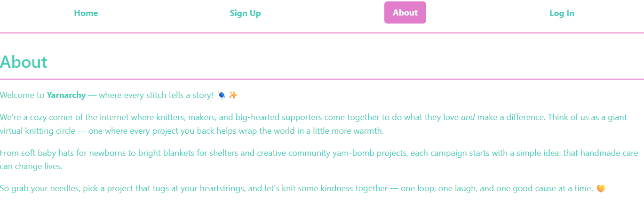Open the Log In page
Screen dimensions: 644x210
tap(562, 13)
